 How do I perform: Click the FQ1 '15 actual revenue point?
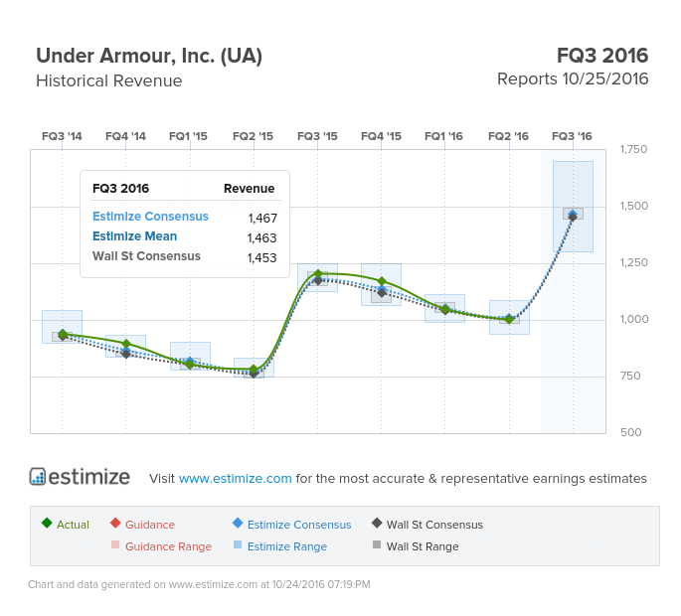pyautogui.click(x=190, y=365)
